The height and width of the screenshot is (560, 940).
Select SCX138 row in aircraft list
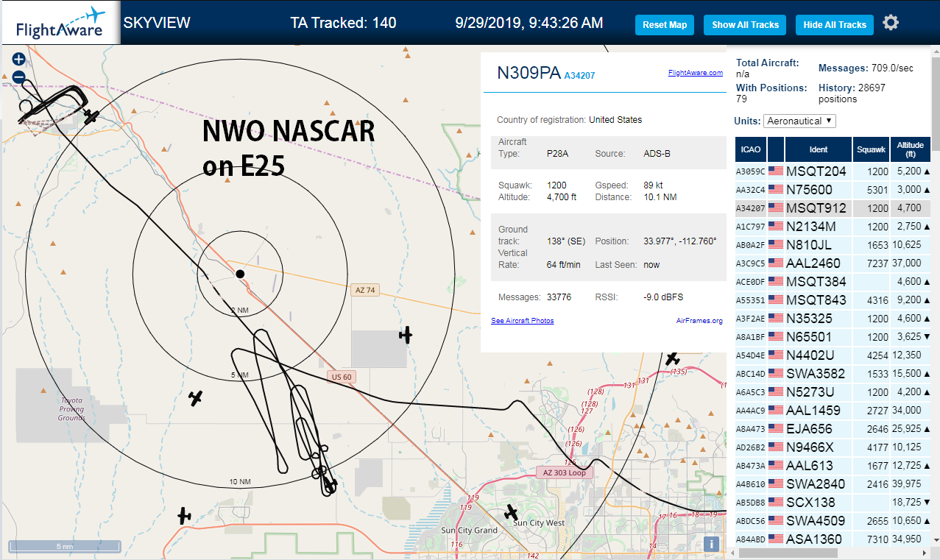(x=833, y=502)
